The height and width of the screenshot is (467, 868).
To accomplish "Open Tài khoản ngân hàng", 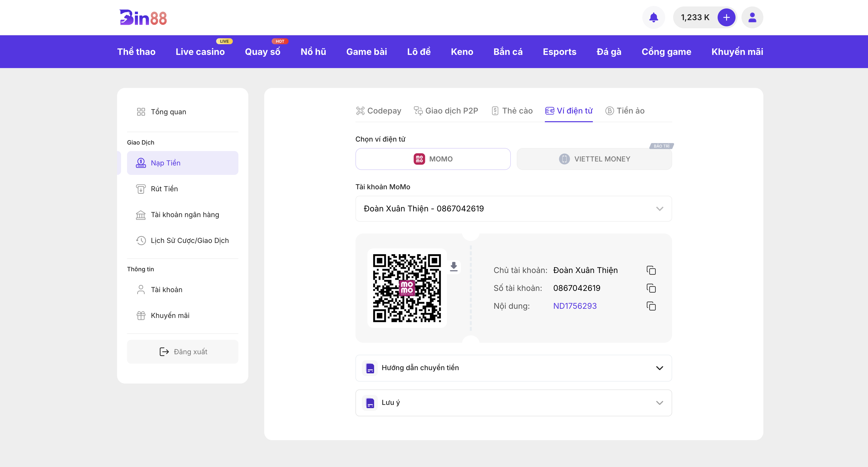I will [x=182, y=215].
